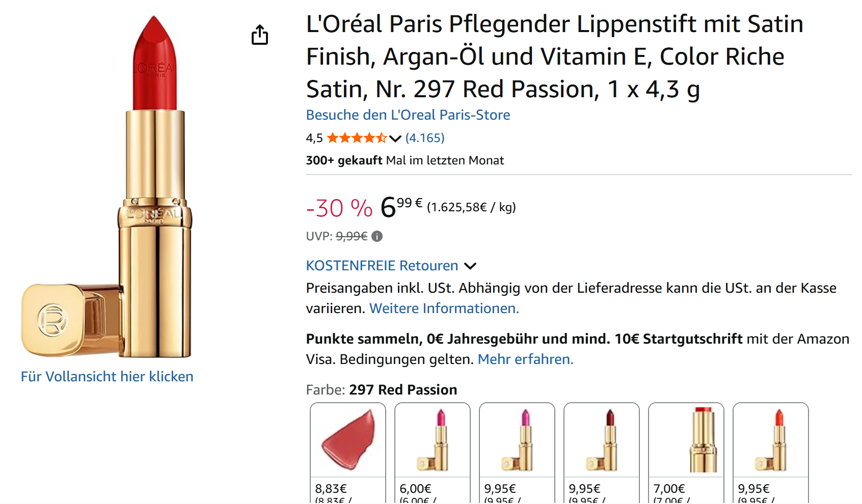862x504 pixels.
Task: Expand the KOSTENFREIE Retouren chevron
Action: click(470, 266)
